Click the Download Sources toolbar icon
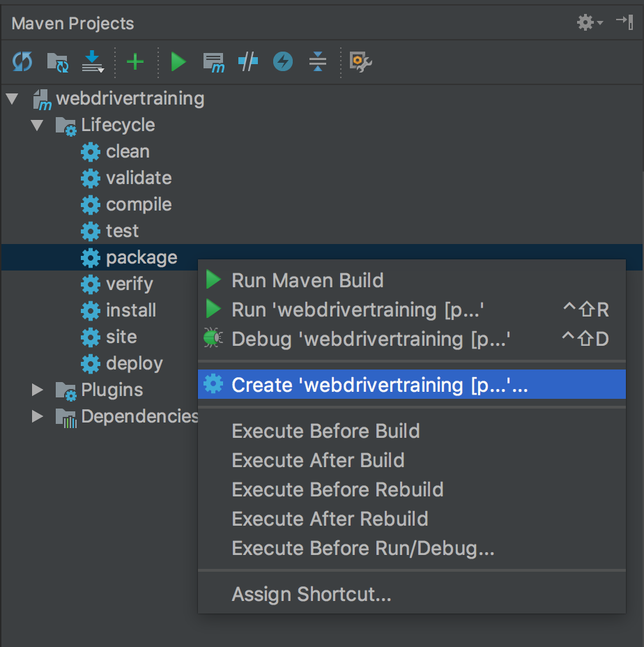The image size is (644, 647). 92,63
